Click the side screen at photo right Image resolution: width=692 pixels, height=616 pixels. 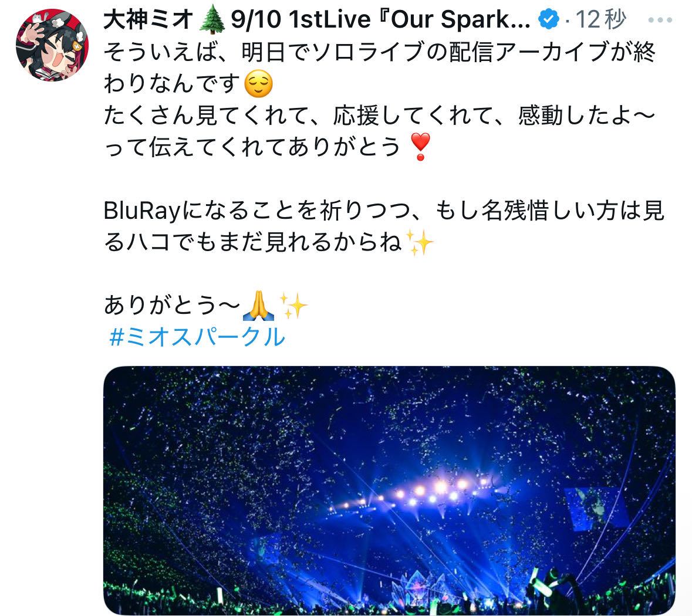(596, 507)
